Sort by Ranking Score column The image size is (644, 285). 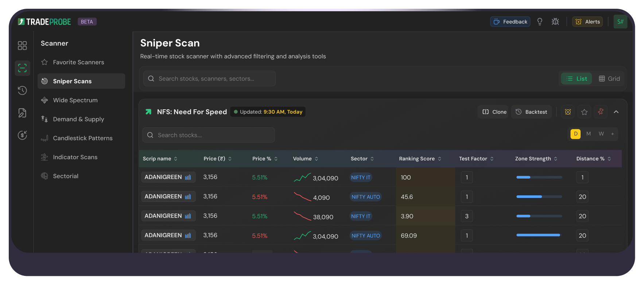pos(420,159)
